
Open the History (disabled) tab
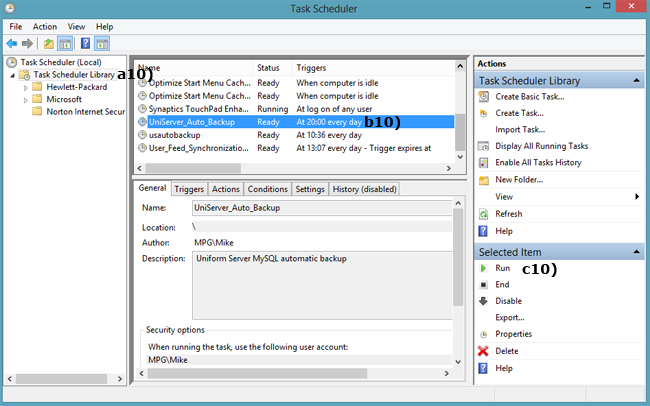pos(364,189)
